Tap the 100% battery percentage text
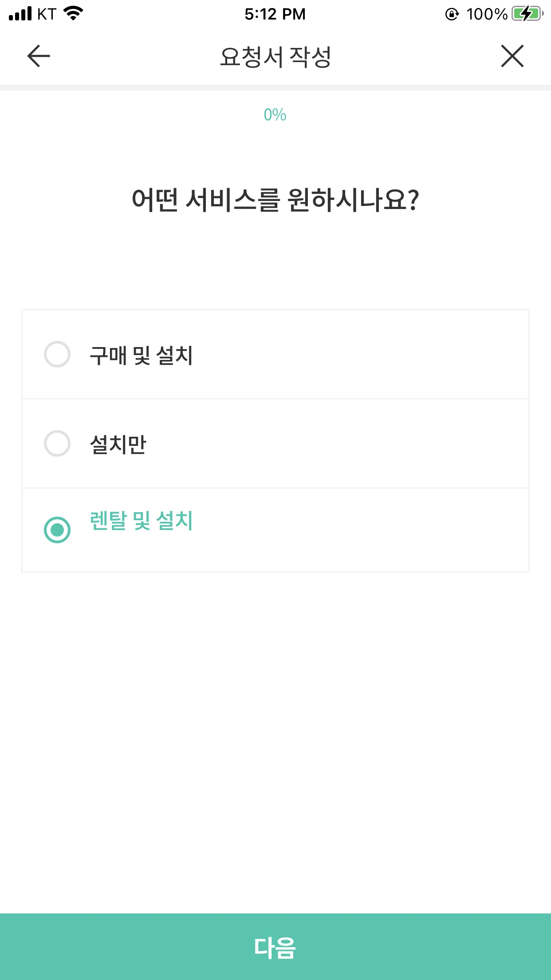Image resolution: width=551 pixels, height=980 pixels. 487,14
